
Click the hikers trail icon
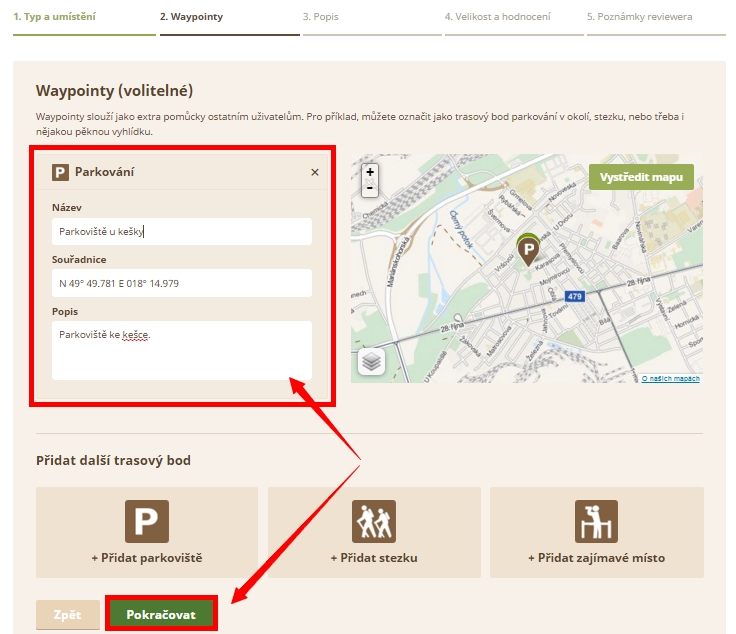pos(374,521)
